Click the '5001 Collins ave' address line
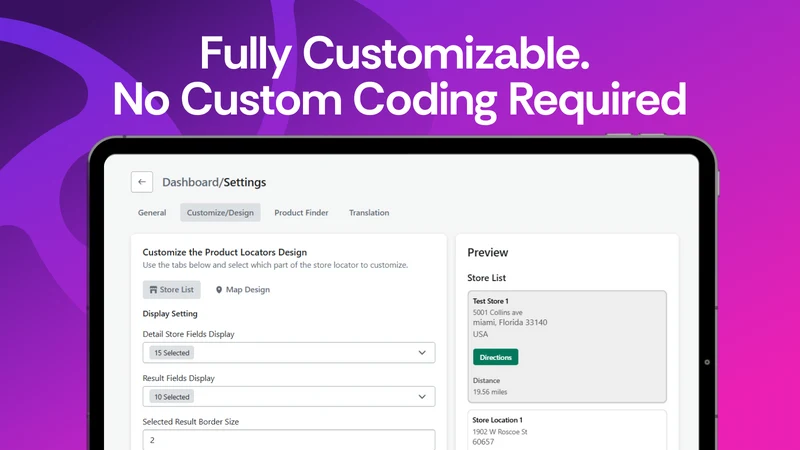Viewport: 800px width, 450px height. [497, 312]
